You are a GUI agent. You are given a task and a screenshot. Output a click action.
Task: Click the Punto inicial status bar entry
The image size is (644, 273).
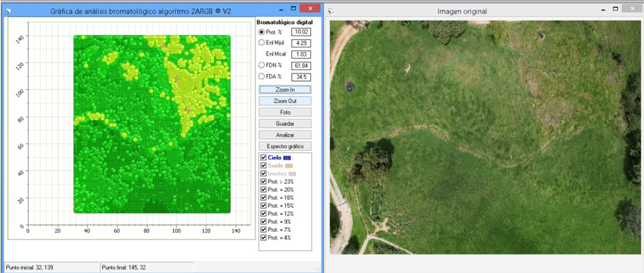tap(51, 268)
